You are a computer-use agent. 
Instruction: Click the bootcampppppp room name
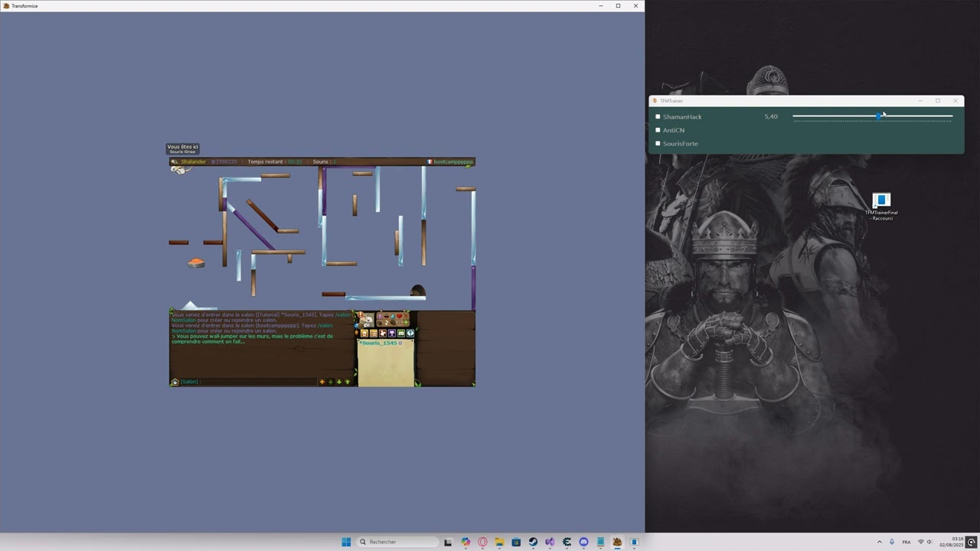(453, 161)
